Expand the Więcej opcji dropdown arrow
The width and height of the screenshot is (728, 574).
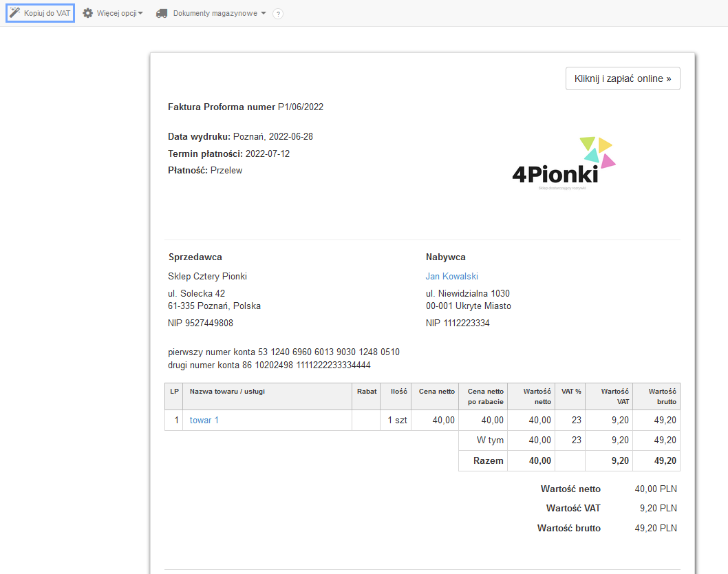click(140, 13)
